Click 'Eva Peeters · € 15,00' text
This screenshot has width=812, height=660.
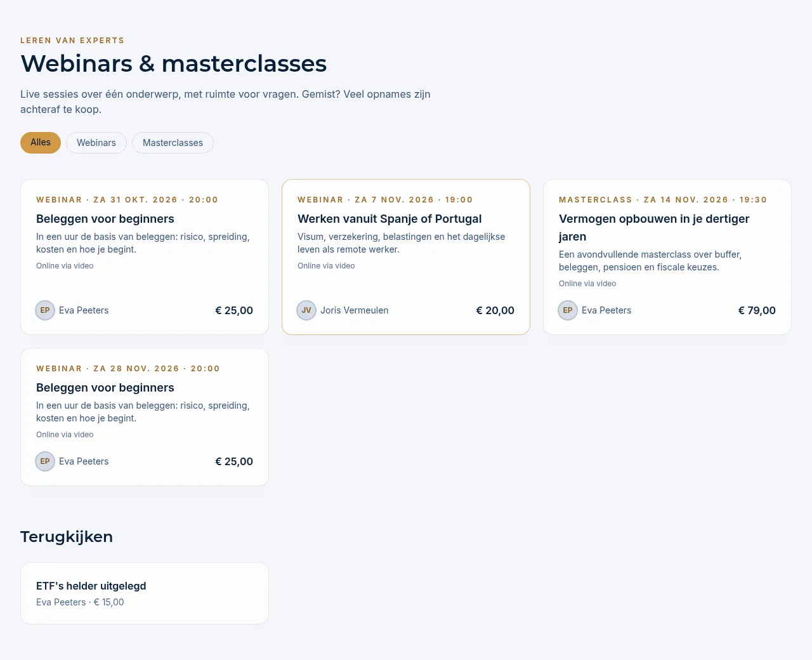(80, 602)
